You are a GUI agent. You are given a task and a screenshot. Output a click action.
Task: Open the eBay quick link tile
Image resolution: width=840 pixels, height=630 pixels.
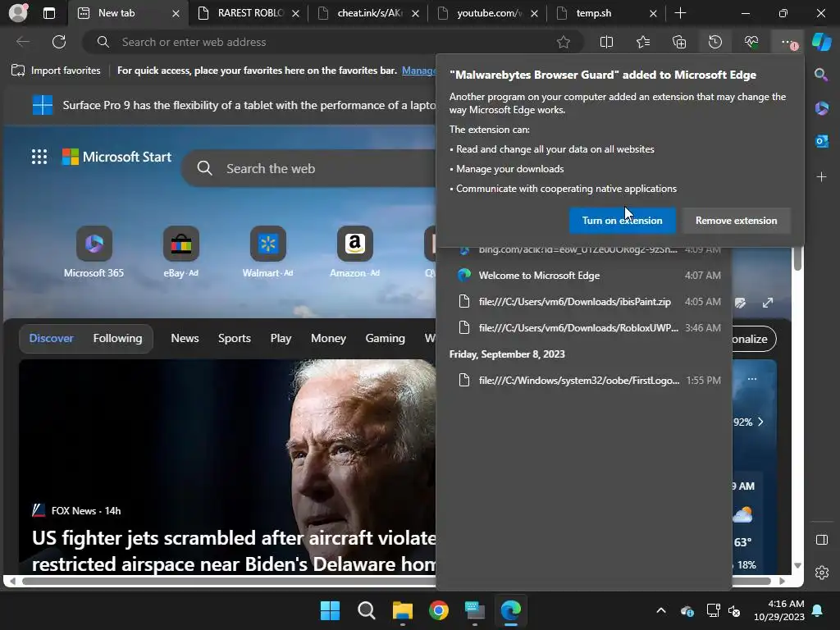point(181,252)
